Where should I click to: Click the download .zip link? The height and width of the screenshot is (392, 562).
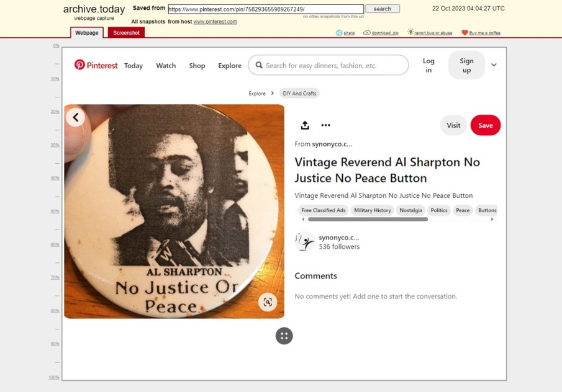385,33
